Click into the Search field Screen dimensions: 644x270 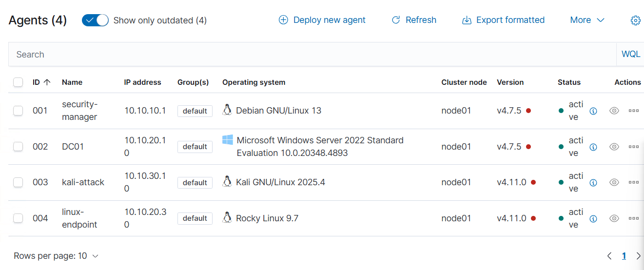tap(312, 55)
